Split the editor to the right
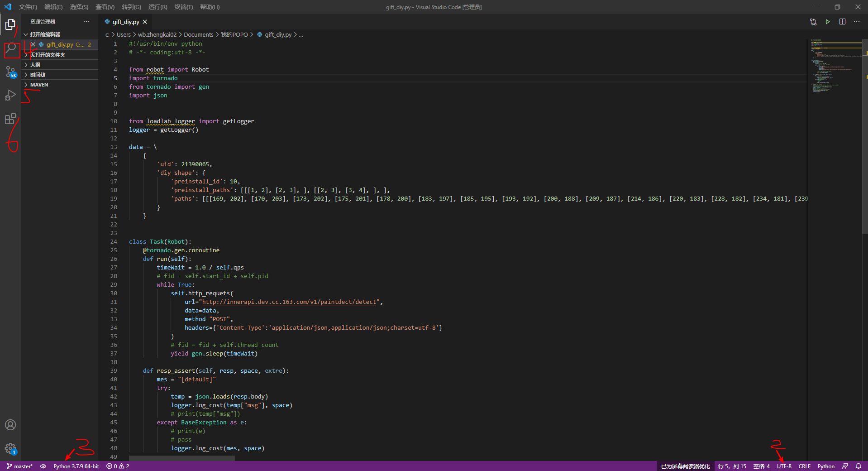The width and height of the screenshot is (868, 471). [842, 22]
